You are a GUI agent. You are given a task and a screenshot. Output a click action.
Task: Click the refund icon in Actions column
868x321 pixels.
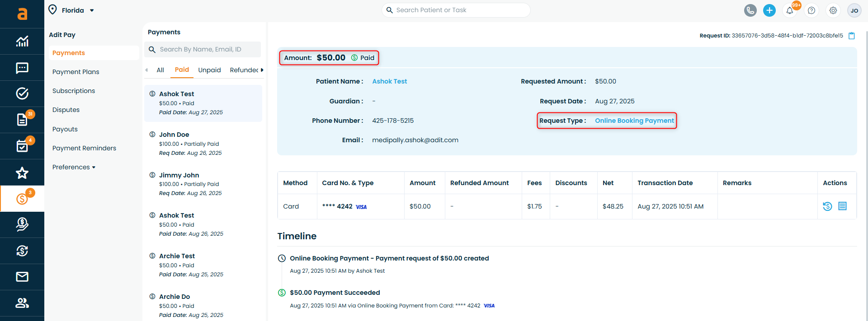(x=827, y=206)
